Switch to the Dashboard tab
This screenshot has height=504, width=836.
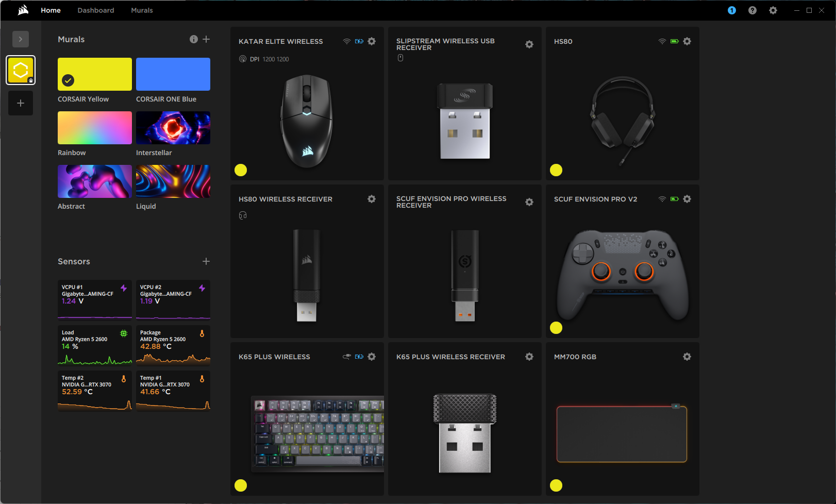(x=96, y=10)
